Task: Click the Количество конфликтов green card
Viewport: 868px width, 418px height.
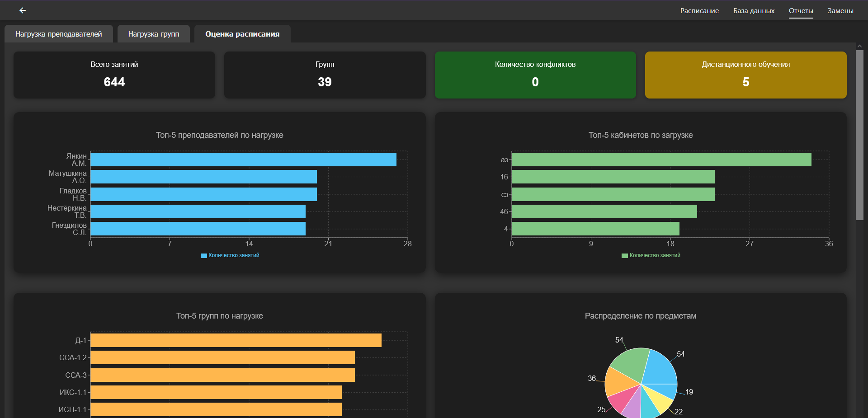Action: coord(535,75)
